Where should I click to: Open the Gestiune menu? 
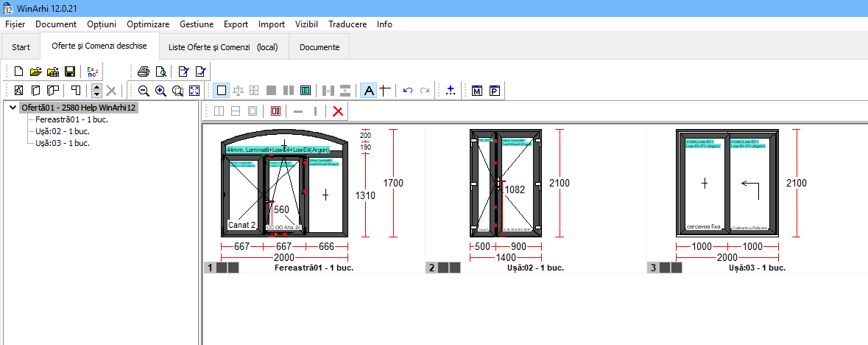[197, 24]
